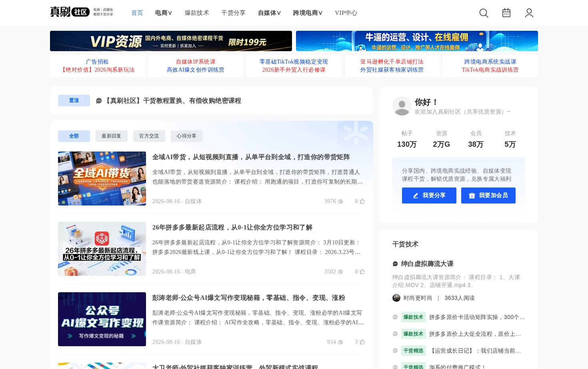Open post title 26年拼多多最新起店流程
The height and width of the screenshot is (369, 588).
tap(232, 227)
